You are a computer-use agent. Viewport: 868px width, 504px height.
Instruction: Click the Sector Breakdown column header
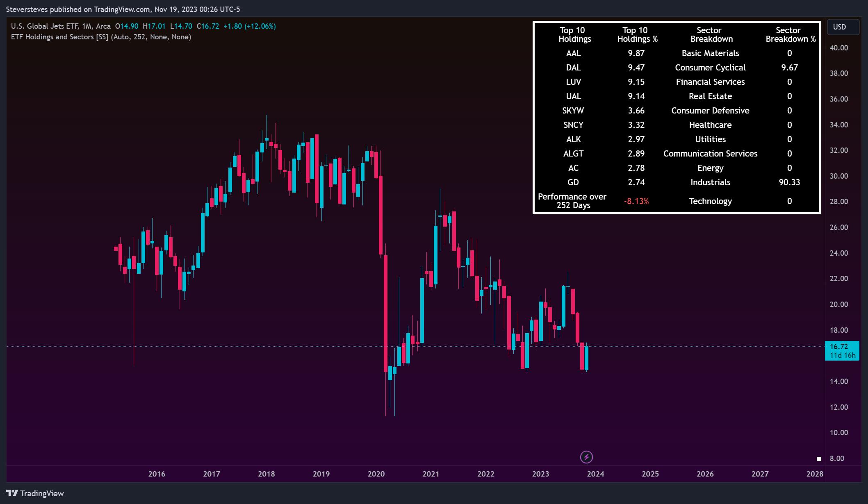[x=711, y=34]
